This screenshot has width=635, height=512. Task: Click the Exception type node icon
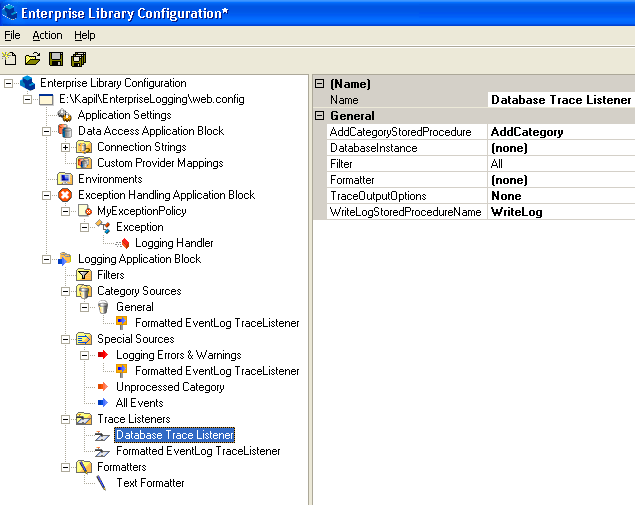(x=103, y=227)
